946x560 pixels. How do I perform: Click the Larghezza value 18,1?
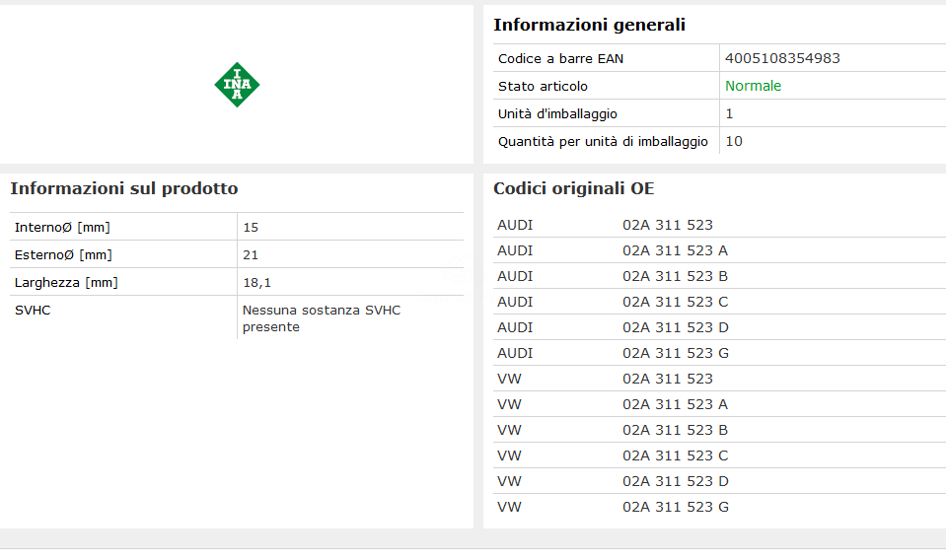pyautogui.click(x=256, y=283)
